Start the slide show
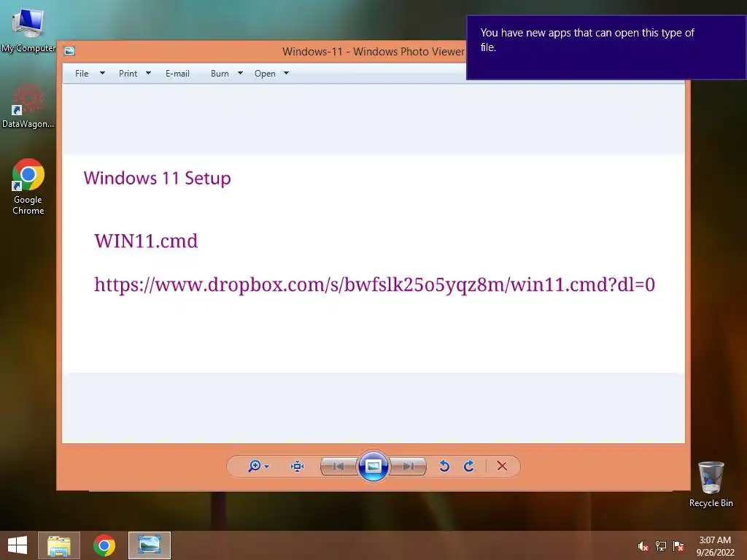Viewport: 747px width, 560px height. 373,466
